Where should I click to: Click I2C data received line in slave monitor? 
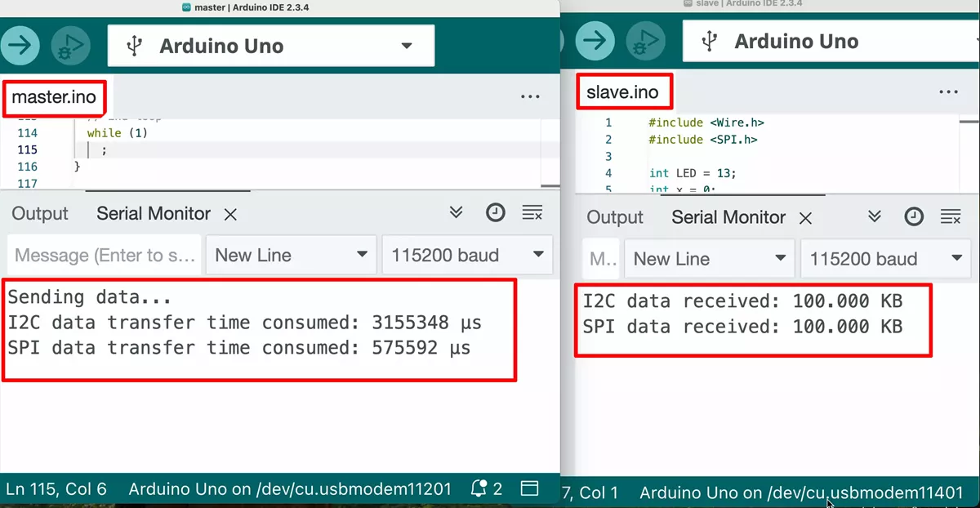pyautogui.click(x=742, y=301)
